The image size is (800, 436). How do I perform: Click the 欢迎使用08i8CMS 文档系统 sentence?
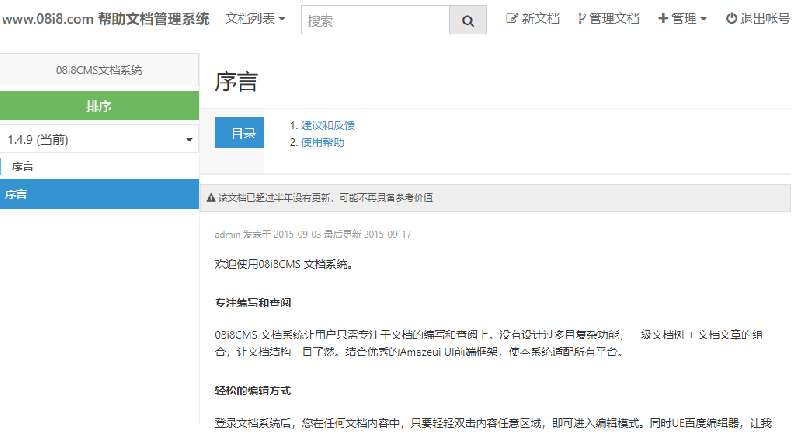click(x=284, y=264)
